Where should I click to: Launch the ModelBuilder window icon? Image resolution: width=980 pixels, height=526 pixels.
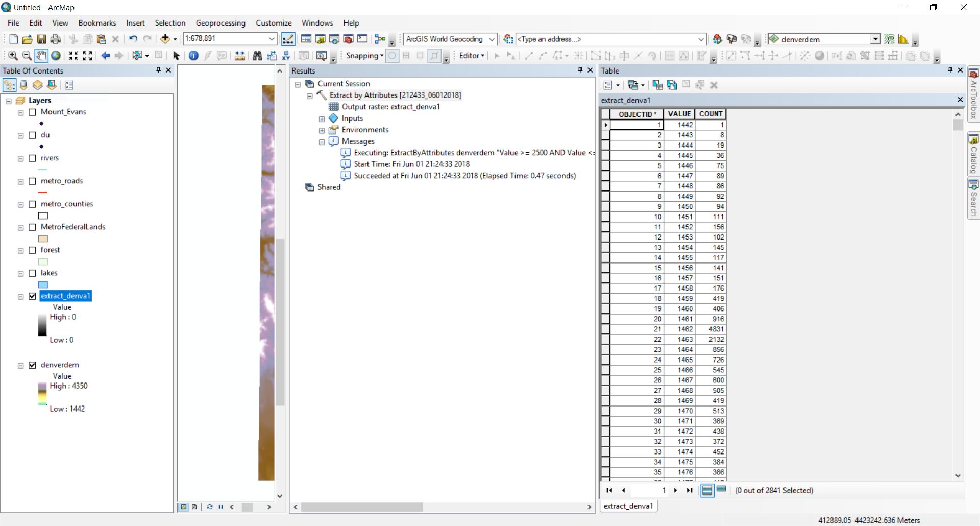point(380,39)
